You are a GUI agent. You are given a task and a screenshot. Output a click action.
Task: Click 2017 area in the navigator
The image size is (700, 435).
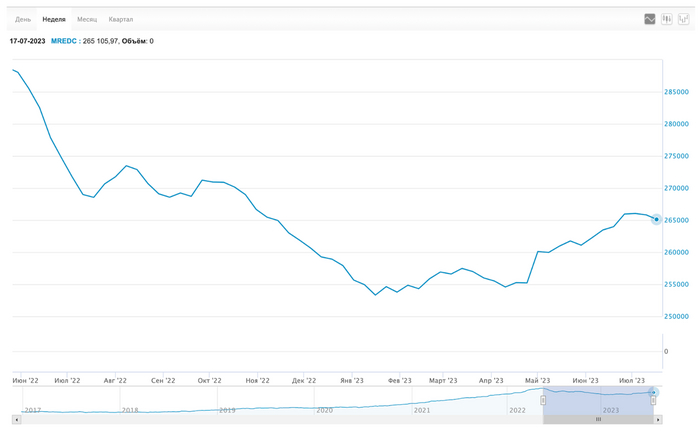click(x=33, y=409)
